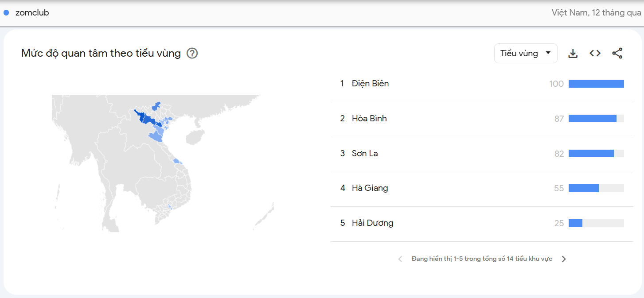This screenshot has height=298, width=644.
Task: Click the Hà Giang interest bar
Action: pos(584,188)
